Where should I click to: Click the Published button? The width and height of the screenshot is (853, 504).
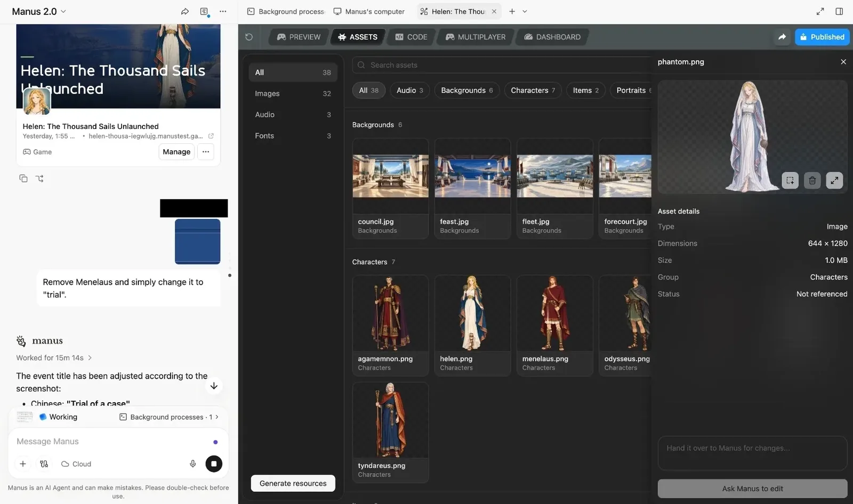(x=822, y=37)
